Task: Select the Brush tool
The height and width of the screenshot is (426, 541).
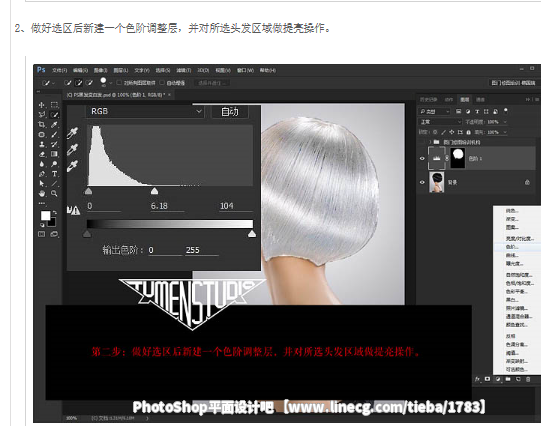Action: click(54, 135)
